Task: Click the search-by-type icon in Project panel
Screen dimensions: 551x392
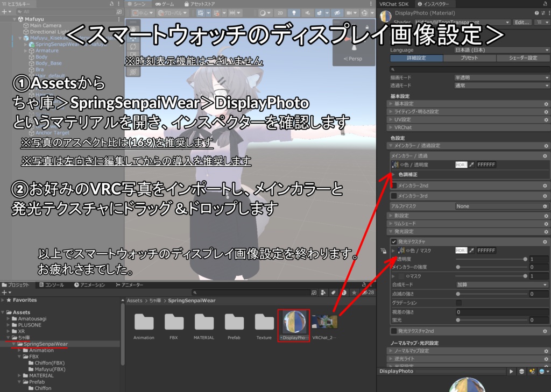Action: (x=323, y=292)
